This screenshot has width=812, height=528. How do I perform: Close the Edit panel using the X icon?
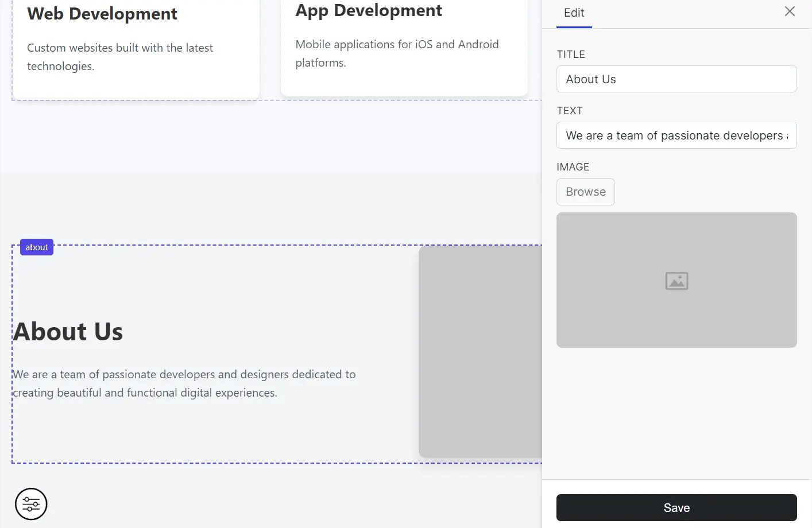790,11
